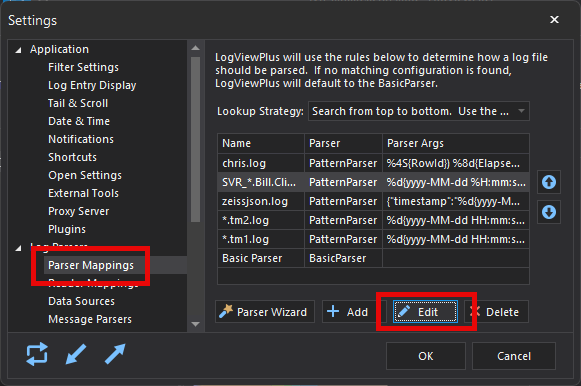Open Date & Time settings
This screenshot has height=386, width=581.
tap(79, 121)
